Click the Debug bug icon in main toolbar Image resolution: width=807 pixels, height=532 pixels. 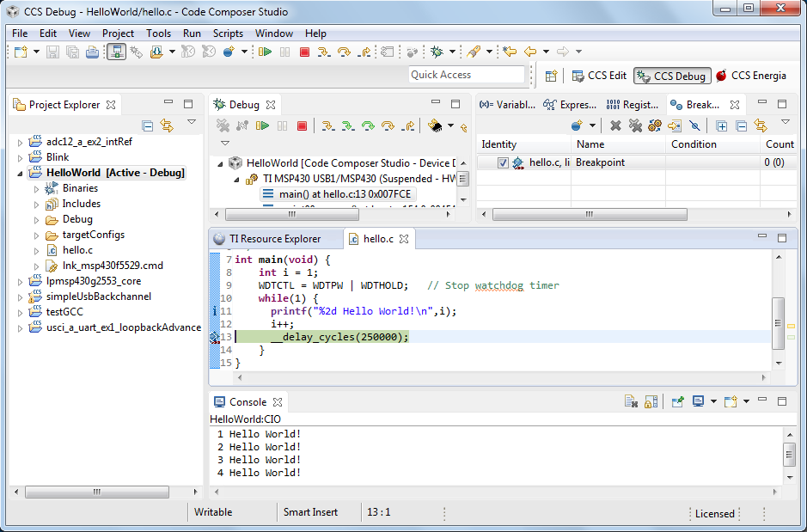(437, 52)
